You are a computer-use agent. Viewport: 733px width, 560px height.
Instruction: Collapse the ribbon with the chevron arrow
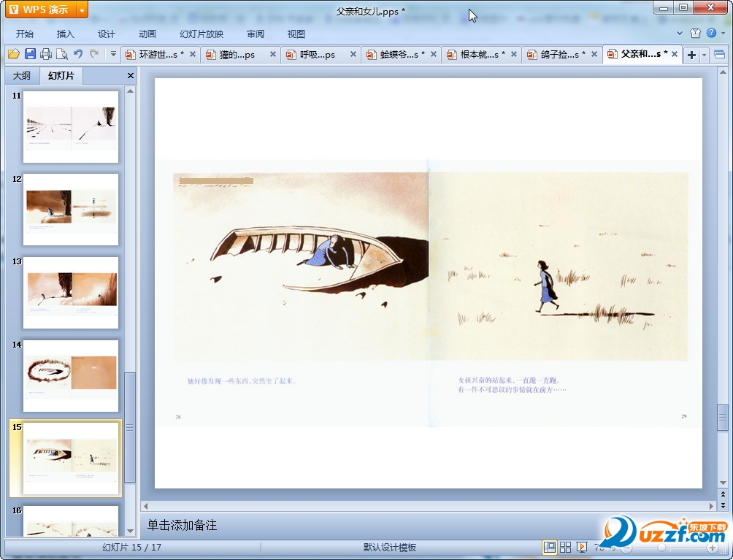[680, 33]
